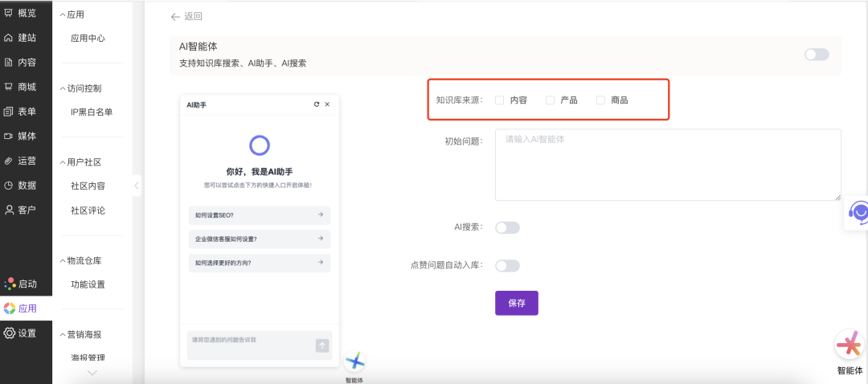Close the AI助手 preview panel
This screenshot has height=384, width=868.
[x=327, y=104]
